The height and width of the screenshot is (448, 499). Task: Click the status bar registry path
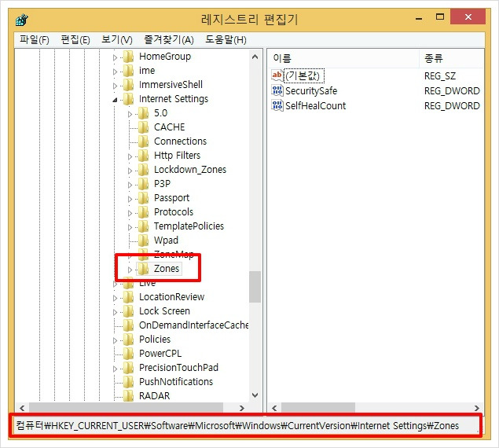[237, 426]
